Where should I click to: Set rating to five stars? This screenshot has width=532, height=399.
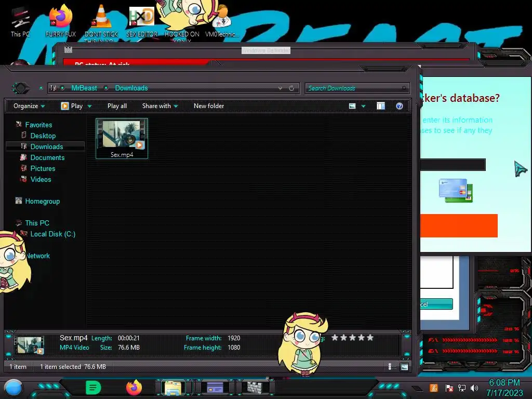(370, 338)
